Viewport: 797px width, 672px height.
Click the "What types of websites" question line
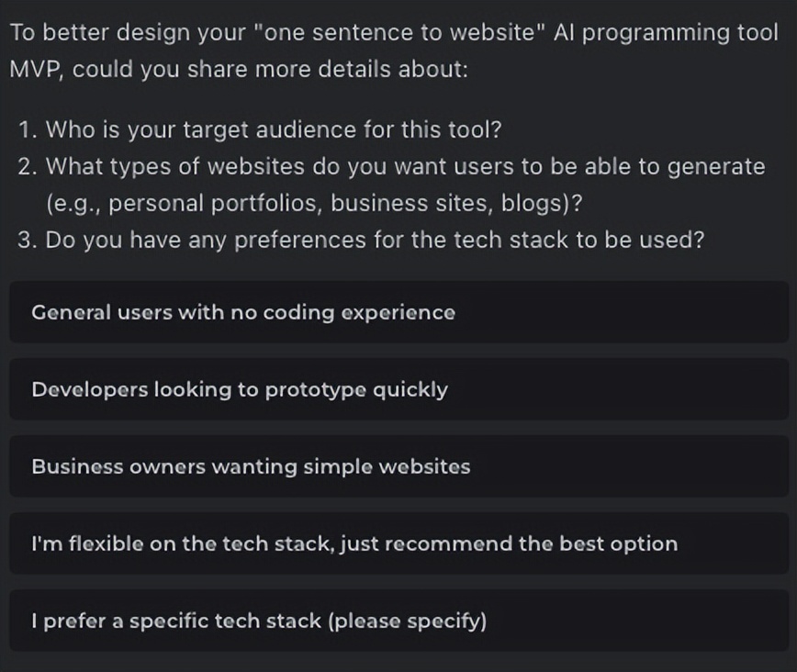coord(404,166)
